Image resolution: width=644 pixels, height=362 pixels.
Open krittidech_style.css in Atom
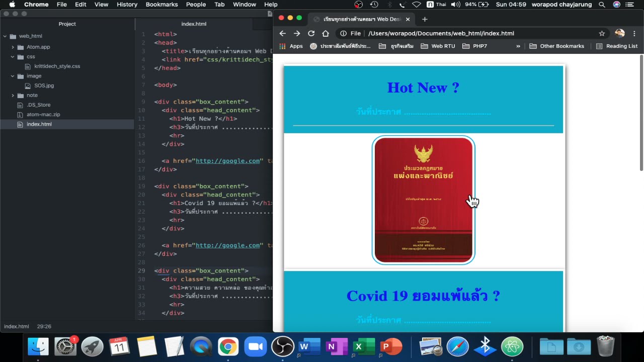point(57,66)
